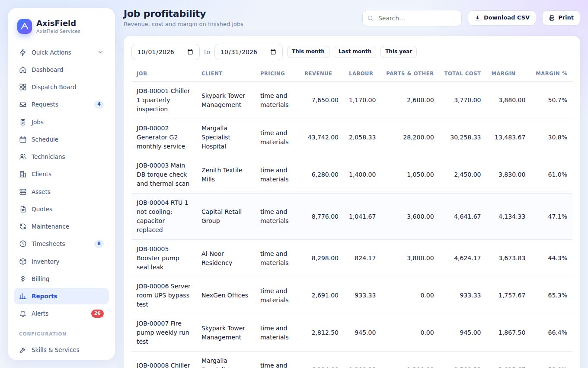
Task: Click the Skills & Services wrench icon
Action: click(23, 350)
